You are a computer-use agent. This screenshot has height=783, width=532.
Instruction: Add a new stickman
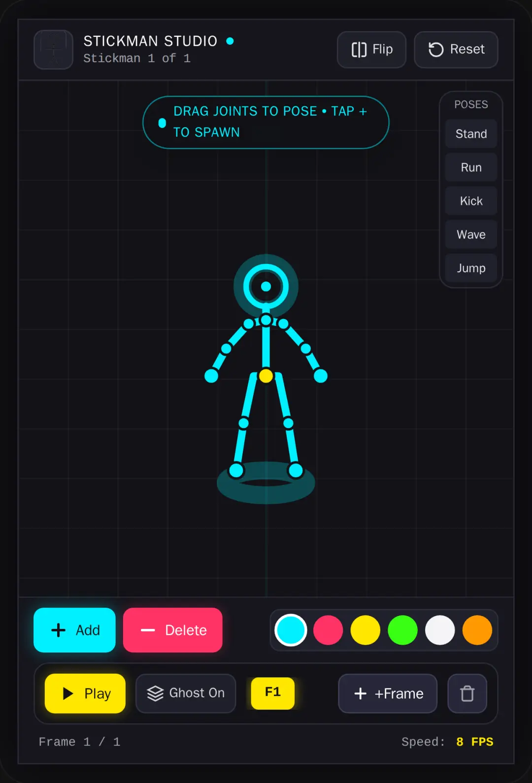click(74, 630)
